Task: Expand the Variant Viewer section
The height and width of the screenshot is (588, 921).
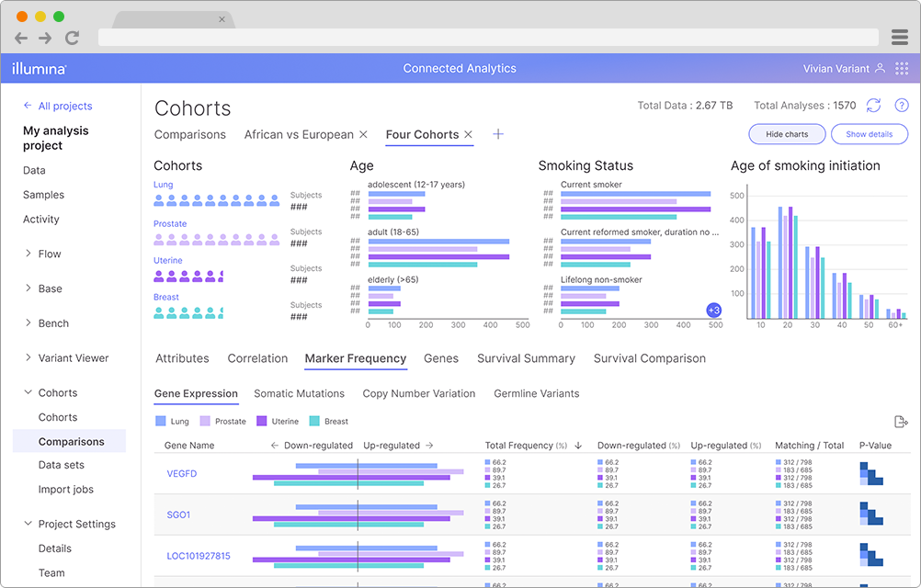Action: 28,357
